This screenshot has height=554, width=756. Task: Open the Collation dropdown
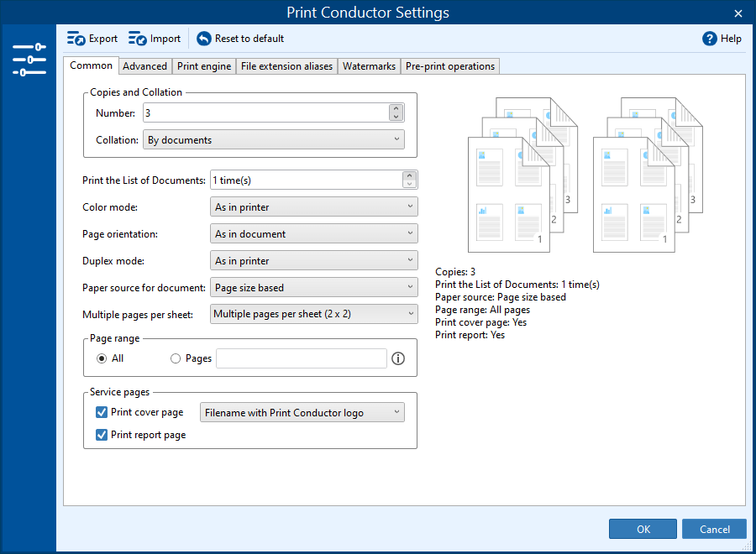tap(274, 140)
